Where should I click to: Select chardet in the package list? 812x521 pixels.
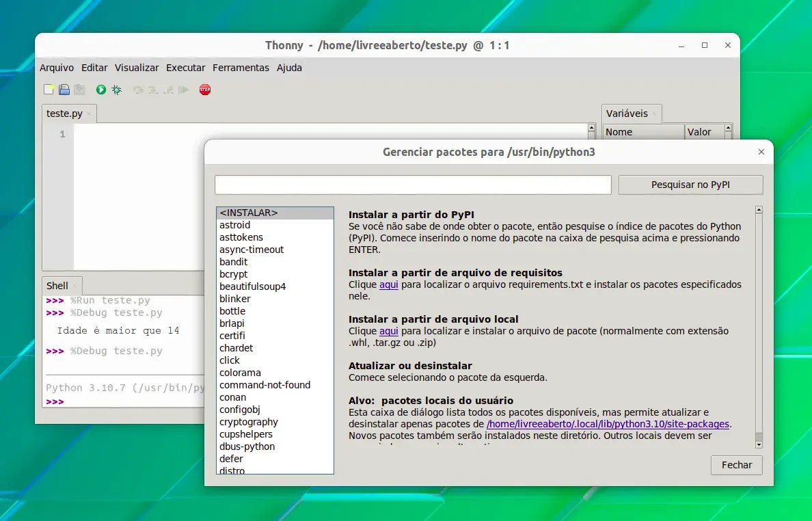pos(275,348)
